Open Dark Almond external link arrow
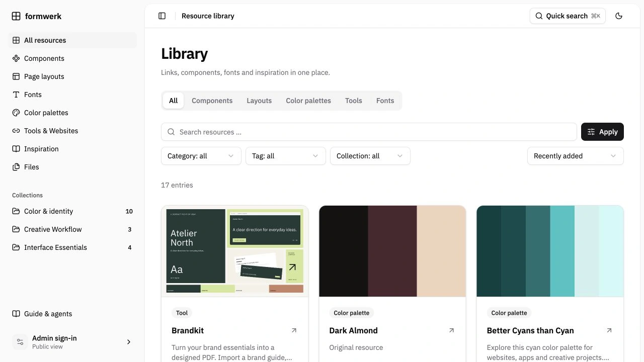The height and width of the screenshot is (362, 644). click(451, 330)
